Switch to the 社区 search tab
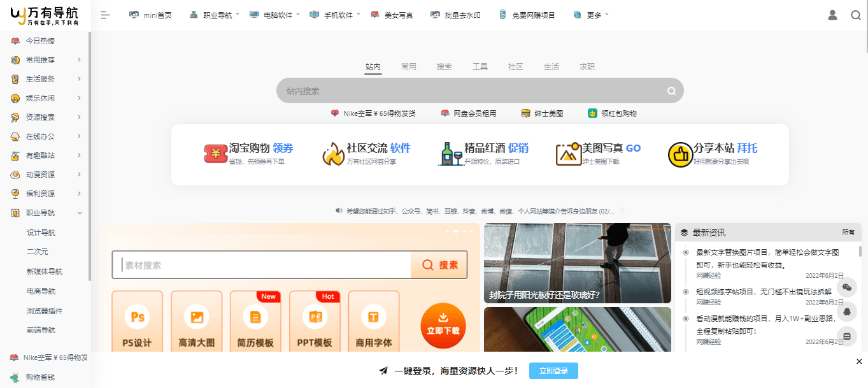This screenshot has height=388, width=868. pyautogui.click(x=516, y=66)
